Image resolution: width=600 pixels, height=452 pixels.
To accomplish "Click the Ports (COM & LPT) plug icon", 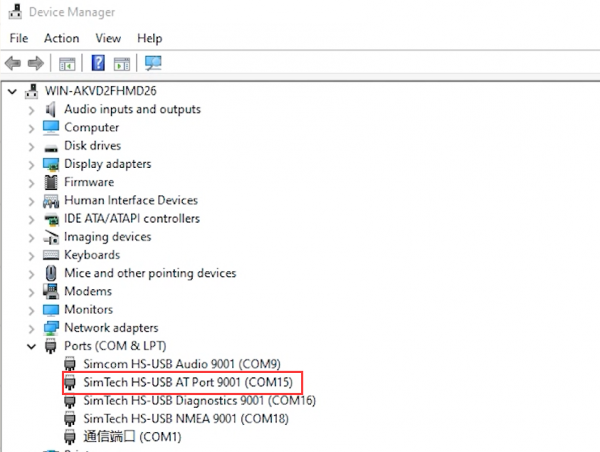I will click(x=51, y=346).
